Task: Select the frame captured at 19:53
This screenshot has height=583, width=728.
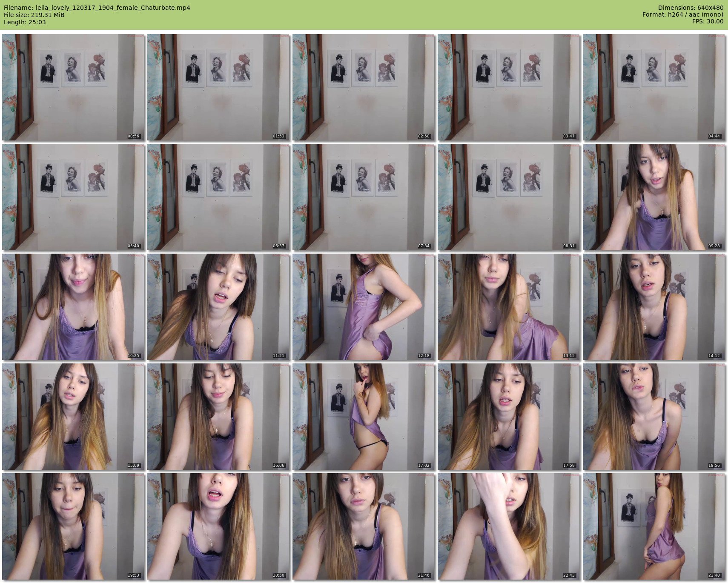Action: 73,526
